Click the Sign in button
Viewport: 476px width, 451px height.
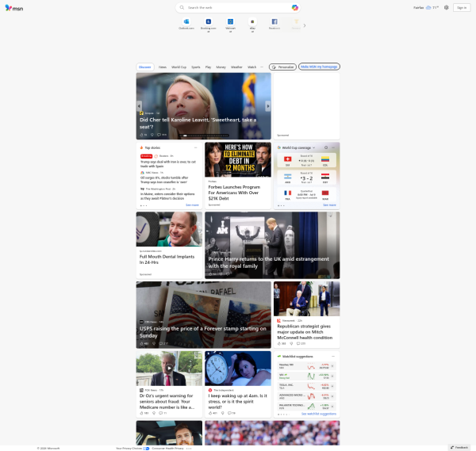[462, 8]
